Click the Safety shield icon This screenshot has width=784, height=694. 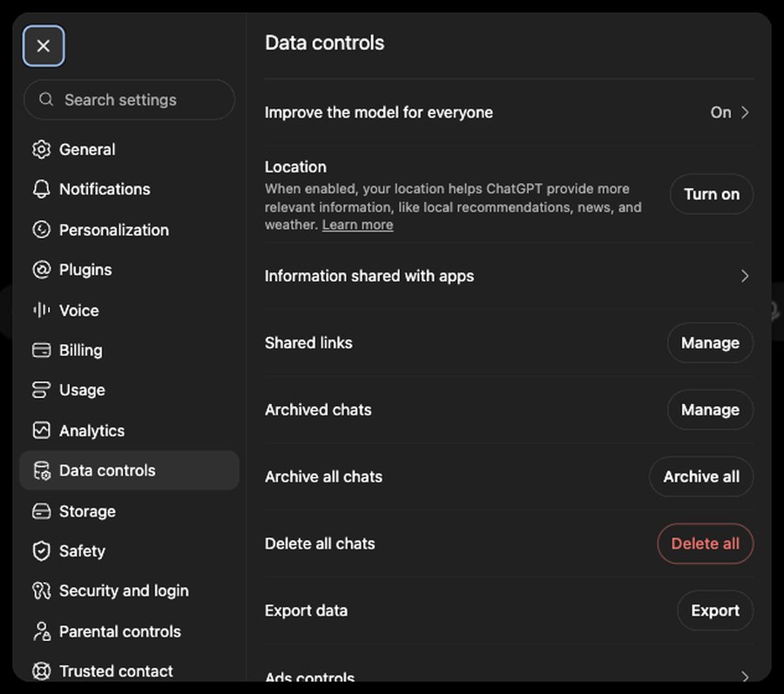click(x=42, y=551)
